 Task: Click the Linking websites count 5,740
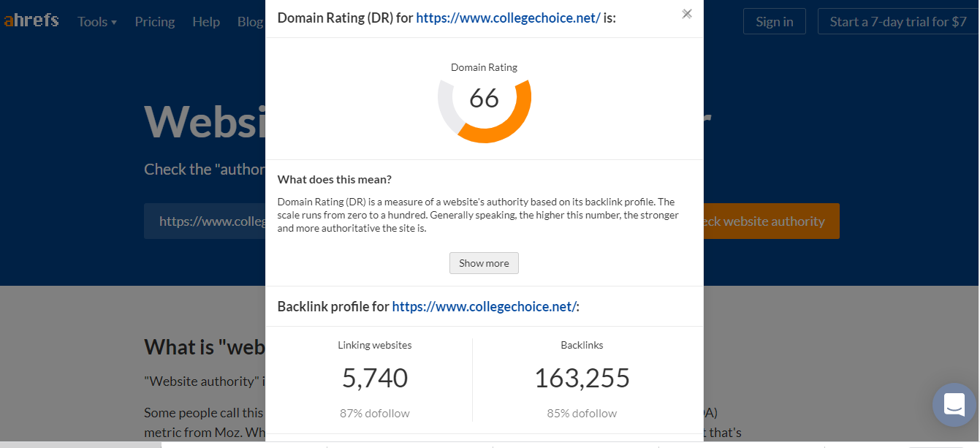[374, 379]
